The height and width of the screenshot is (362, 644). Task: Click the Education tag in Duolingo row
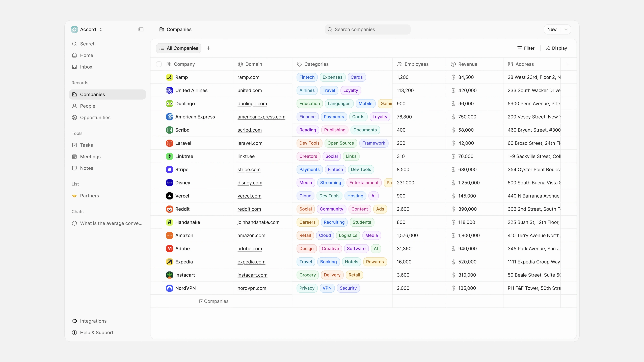pyautogui.click(x=309, y=104)
